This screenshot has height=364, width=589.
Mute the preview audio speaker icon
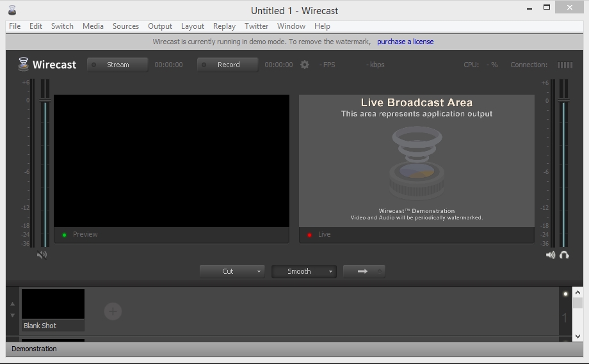[42, 255]
